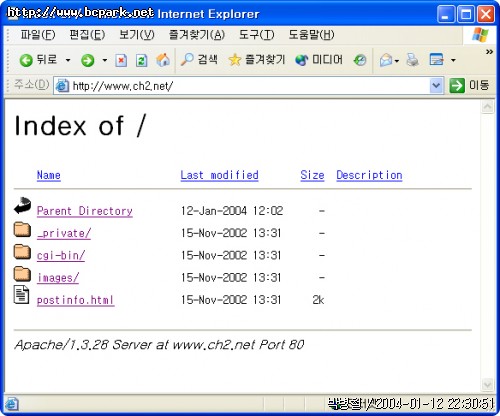Maximize the Internet Explorer window
The height and width of the screenshot is (416, 500).
tap(466, 14)
